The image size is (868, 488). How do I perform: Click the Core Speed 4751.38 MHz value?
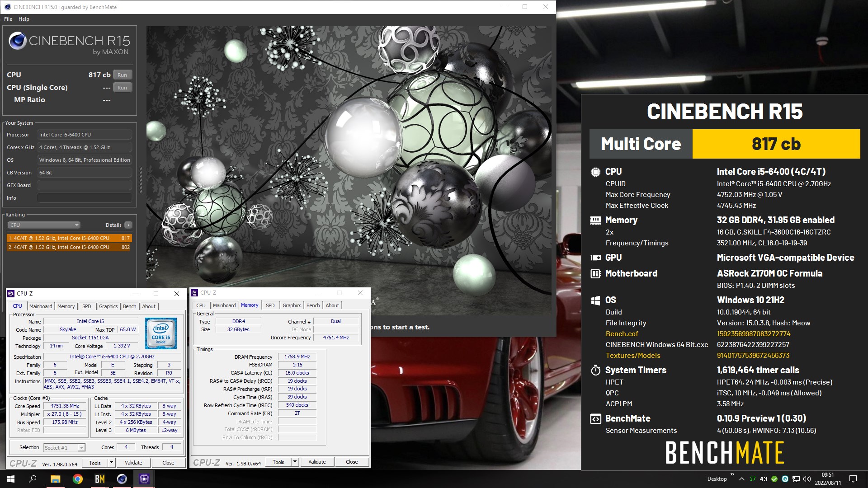click(x=65, y=406)
